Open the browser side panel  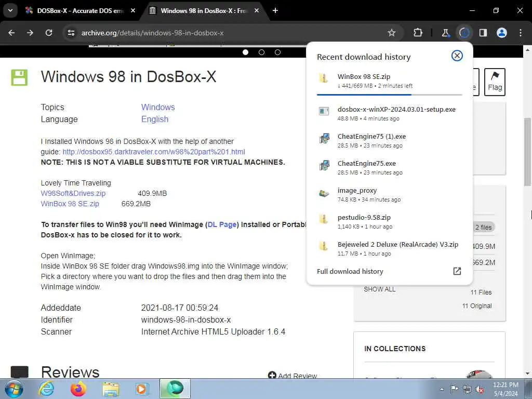coord(483,33)
